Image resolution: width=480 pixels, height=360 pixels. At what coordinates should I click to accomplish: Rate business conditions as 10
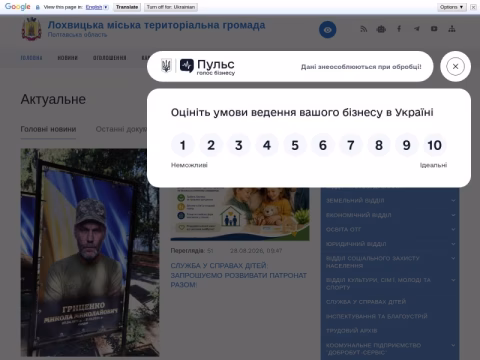pyautogui.click(x=435, y=145)
